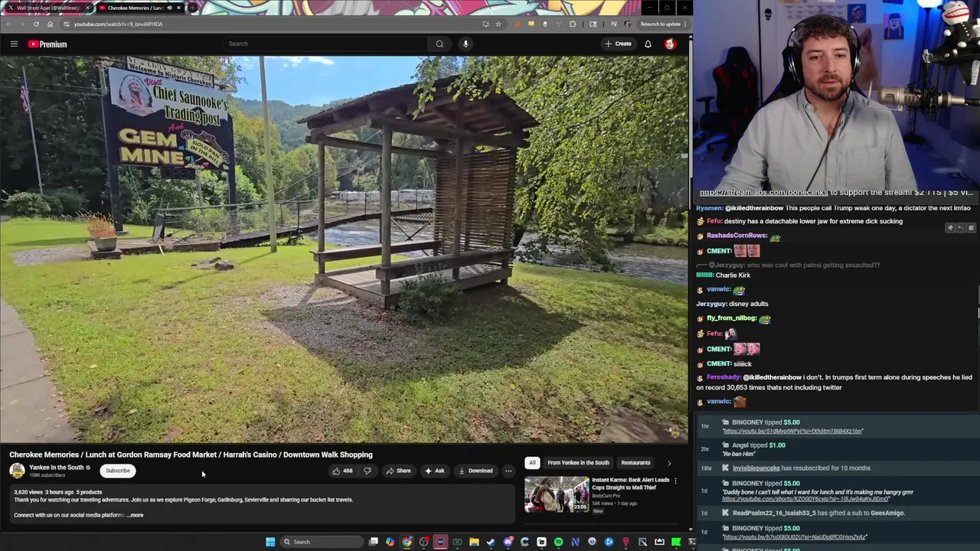This screenshot has height=551, width=980.
Task: Expand description with ...more
Action: [136, 515]
